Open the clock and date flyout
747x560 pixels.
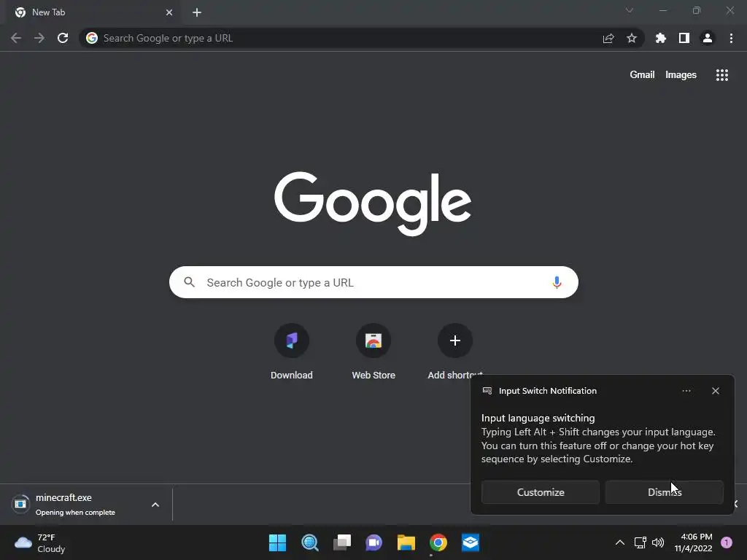click(x=693, y=542)
